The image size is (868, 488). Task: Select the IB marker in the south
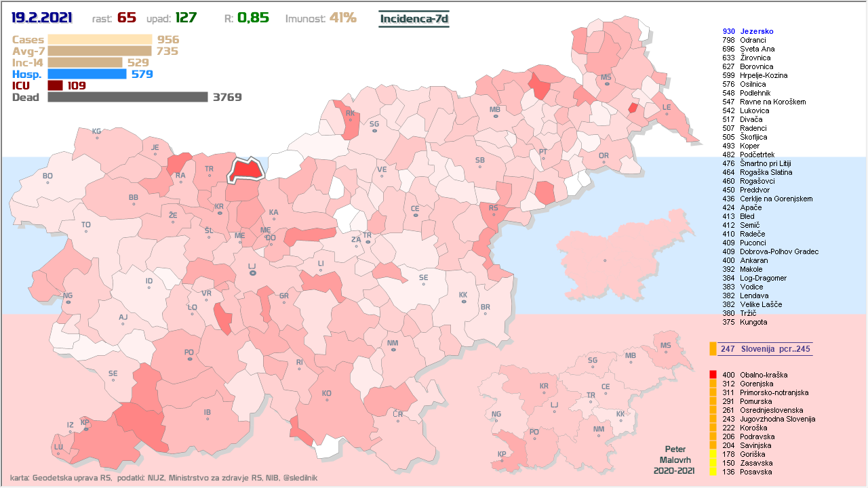point(208,419)
